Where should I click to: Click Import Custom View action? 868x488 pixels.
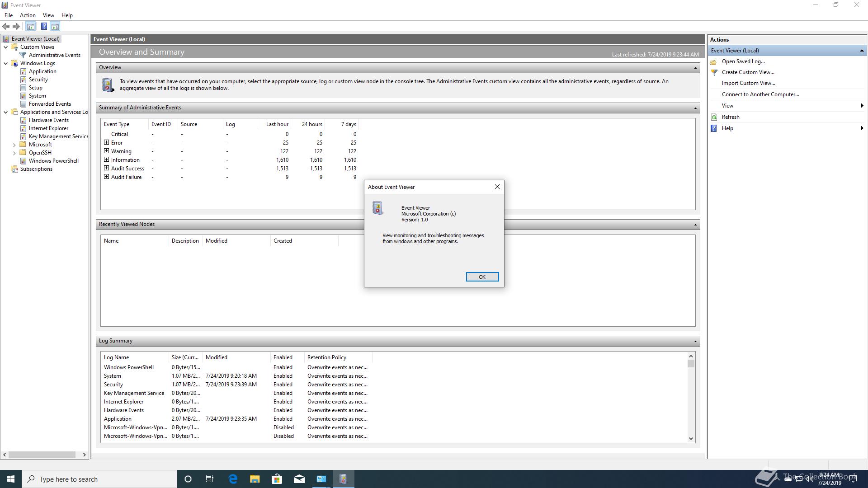748,83
